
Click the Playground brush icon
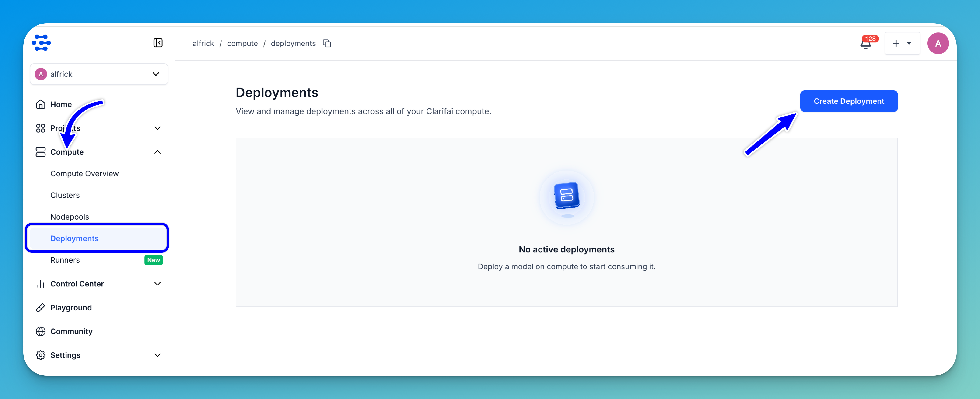(x=41, y=307)
